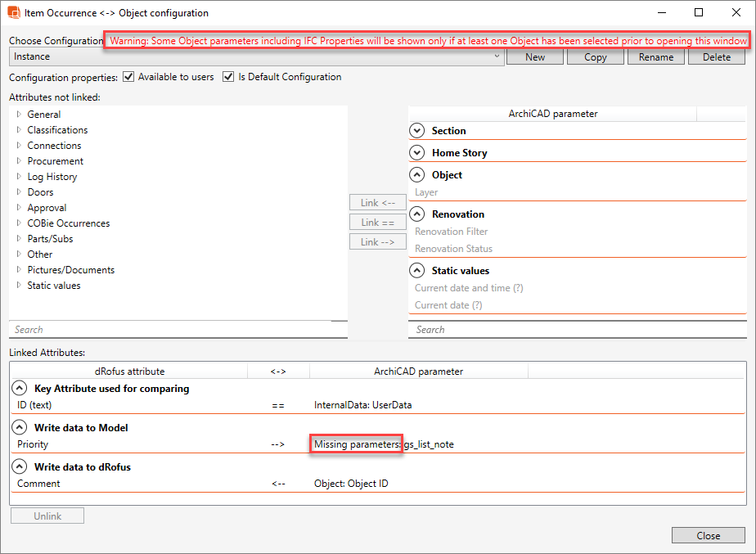Expand the Procurement tree node

coord(19,161)
